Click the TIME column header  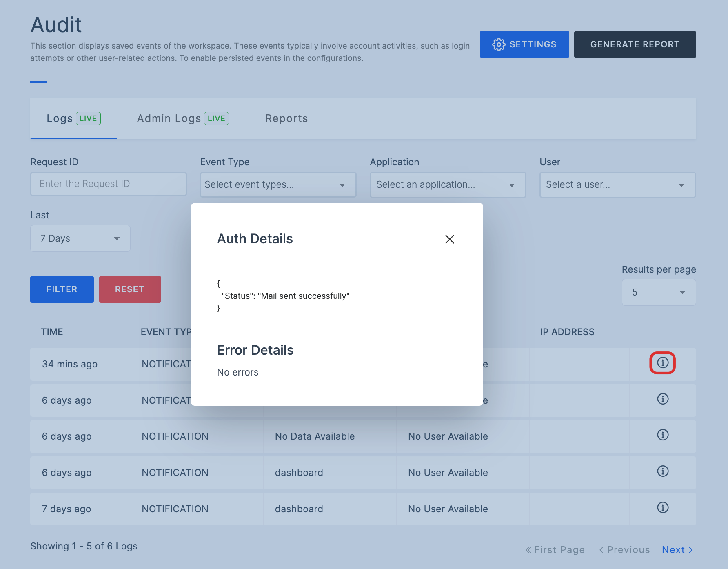[x=52, y=332]
